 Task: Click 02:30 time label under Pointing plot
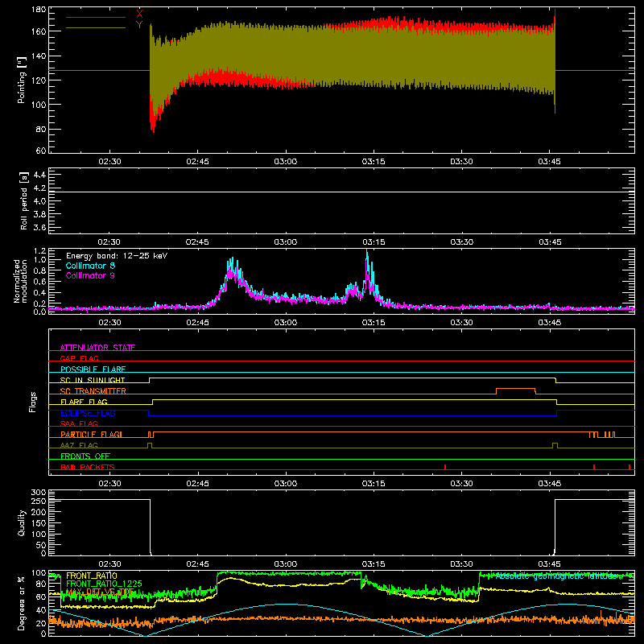[x=109, y=162]
